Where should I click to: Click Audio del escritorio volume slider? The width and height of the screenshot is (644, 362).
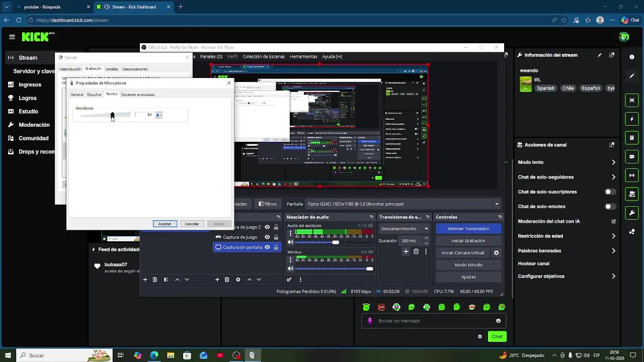coord(335,242)
